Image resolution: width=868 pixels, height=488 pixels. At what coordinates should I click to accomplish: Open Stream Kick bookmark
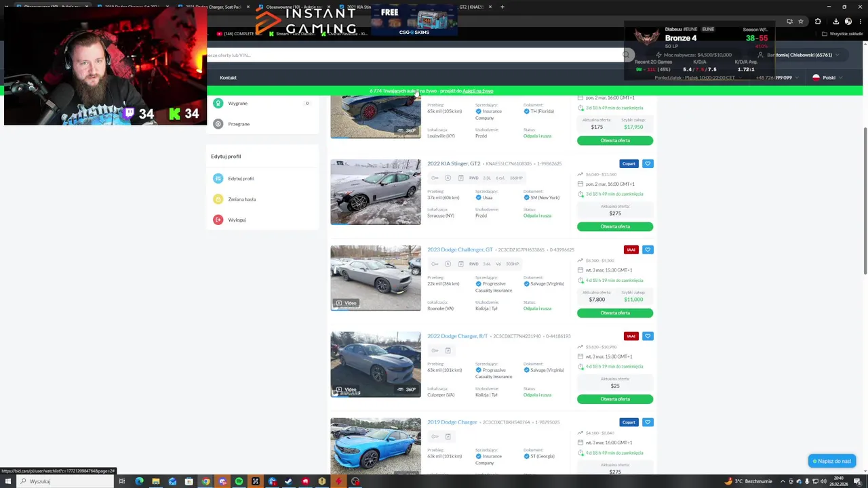pos(292,33)
